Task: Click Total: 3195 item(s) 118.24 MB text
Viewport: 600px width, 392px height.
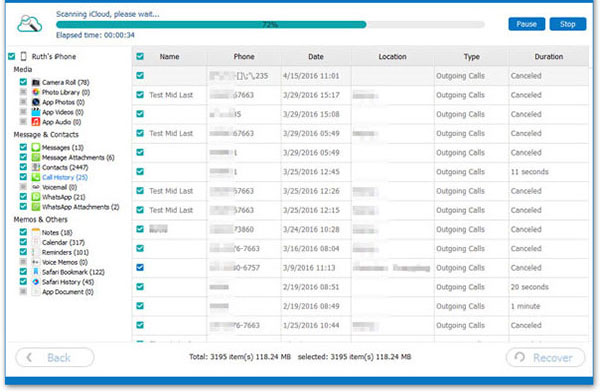Action: pos(240,357)
